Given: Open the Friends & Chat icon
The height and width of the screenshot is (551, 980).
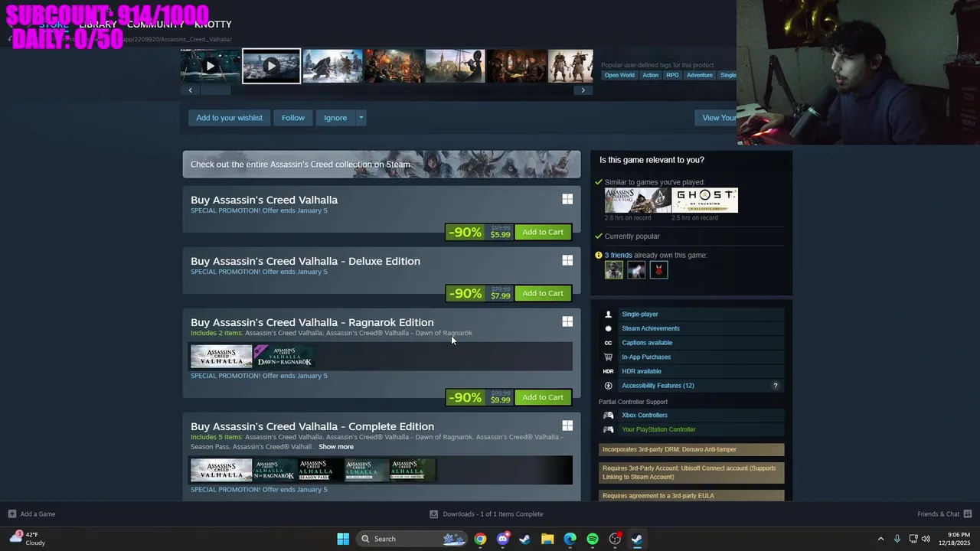Looking at the screenshot, I should coord(968,514).
